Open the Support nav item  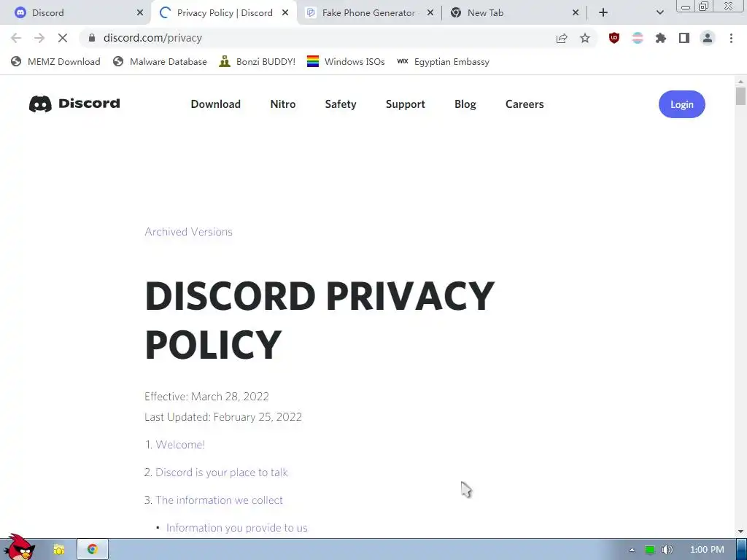(x=406, y=104)
